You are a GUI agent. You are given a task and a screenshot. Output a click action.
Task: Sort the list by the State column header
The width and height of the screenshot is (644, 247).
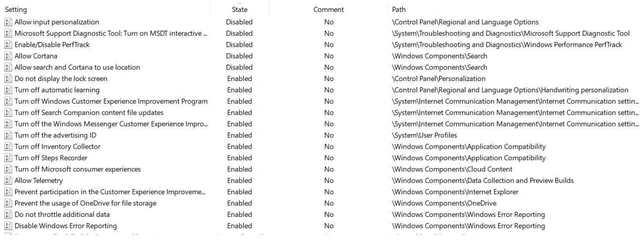coord(240,10)
